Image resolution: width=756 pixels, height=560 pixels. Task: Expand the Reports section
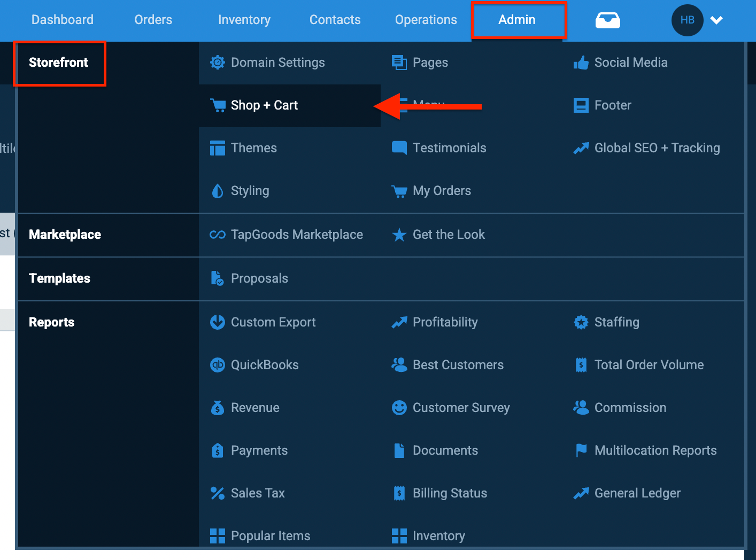pyautogui.click(x=51, y=322)
